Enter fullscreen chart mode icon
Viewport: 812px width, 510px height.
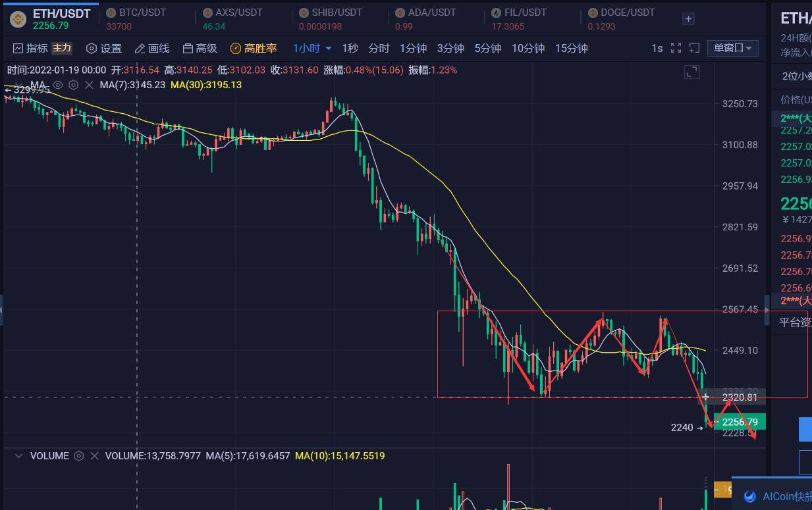tap(676, 48)
